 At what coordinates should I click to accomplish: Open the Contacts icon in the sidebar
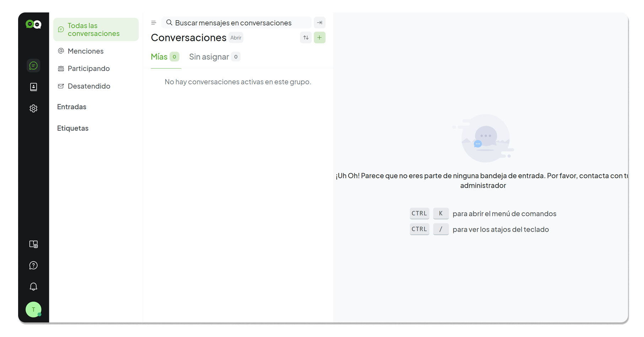pyautogui.click(x=33, y=87)
